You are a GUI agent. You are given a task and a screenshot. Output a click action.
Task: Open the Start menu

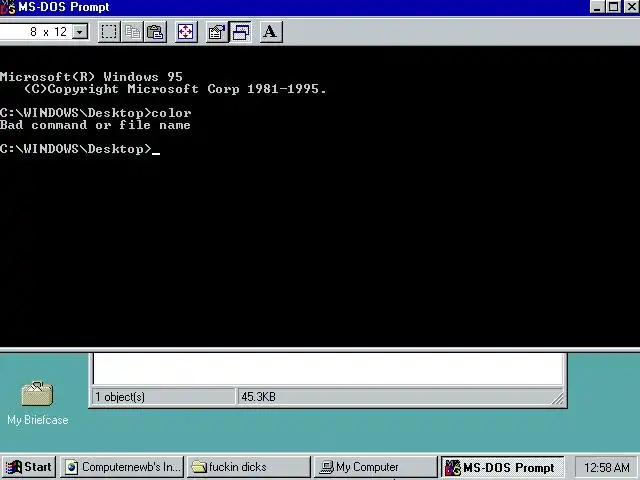point(29,467)
